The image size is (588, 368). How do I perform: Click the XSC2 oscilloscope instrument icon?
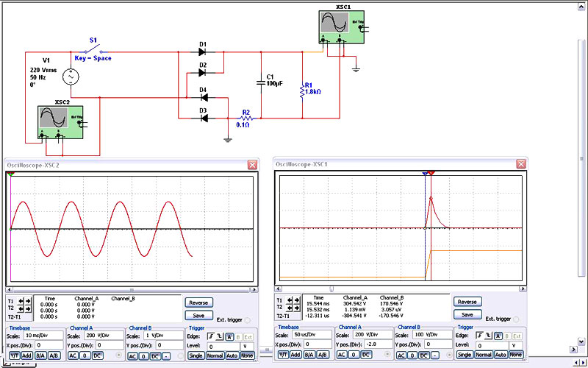(60, 121)
